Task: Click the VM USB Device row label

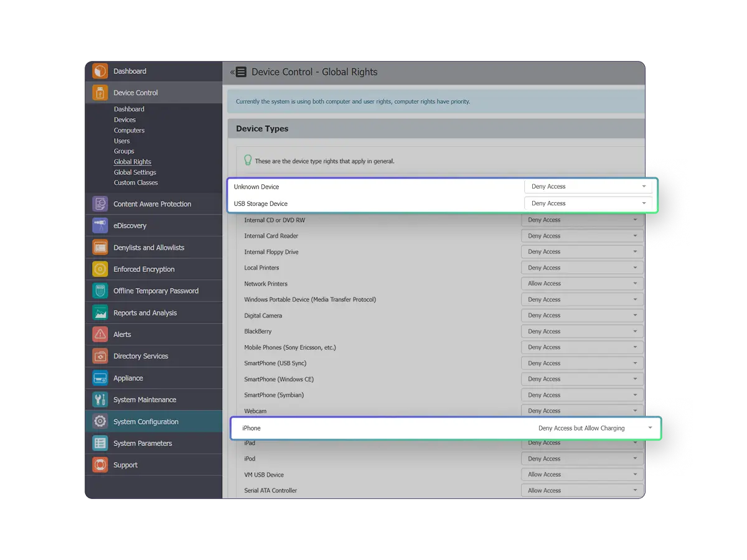Action: coord(264,475)
